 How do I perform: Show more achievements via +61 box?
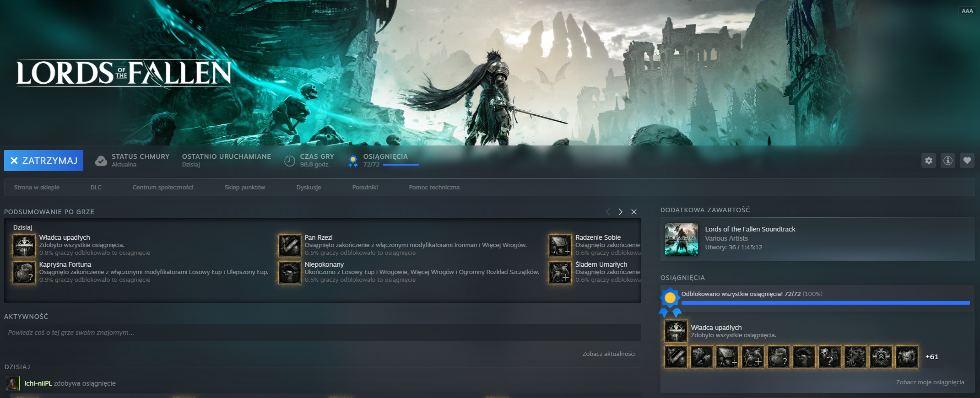931,357
